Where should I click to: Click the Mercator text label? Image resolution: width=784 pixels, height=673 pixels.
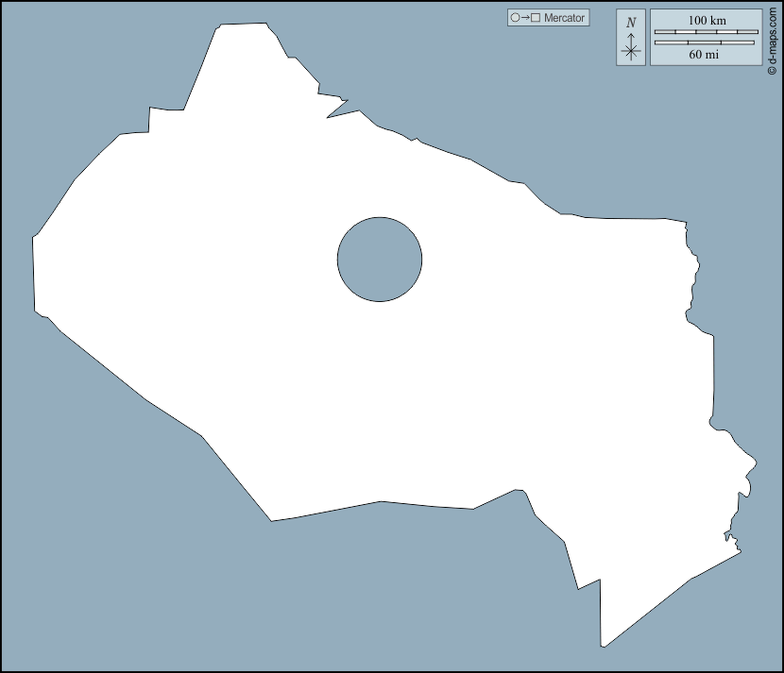(564, 17)
